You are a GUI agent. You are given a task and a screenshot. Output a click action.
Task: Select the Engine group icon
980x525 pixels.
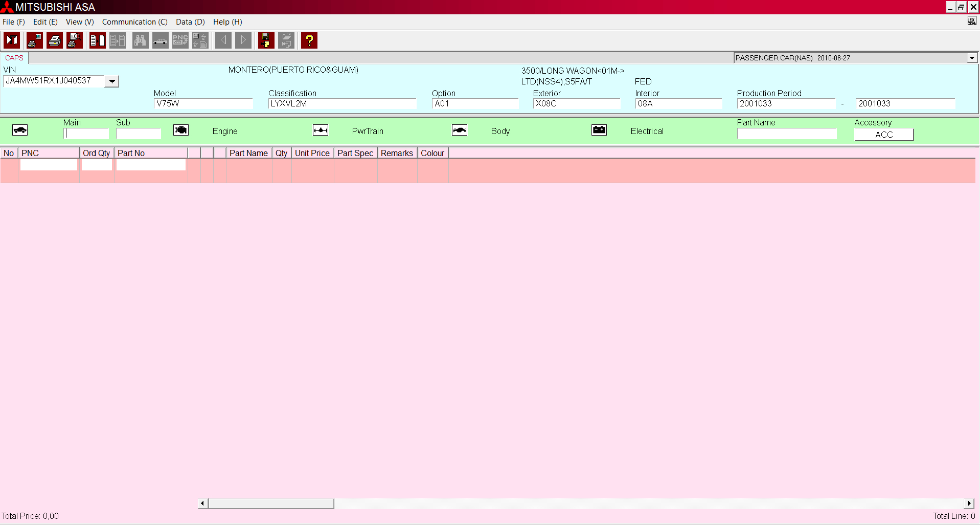pyautogui.click(x=181, y=130)
